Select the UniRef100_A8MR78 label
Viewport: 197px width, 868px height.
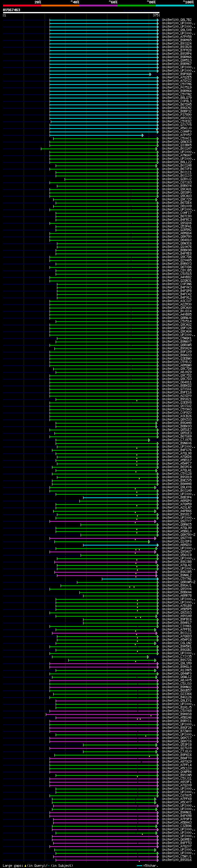tap(177, 595)
